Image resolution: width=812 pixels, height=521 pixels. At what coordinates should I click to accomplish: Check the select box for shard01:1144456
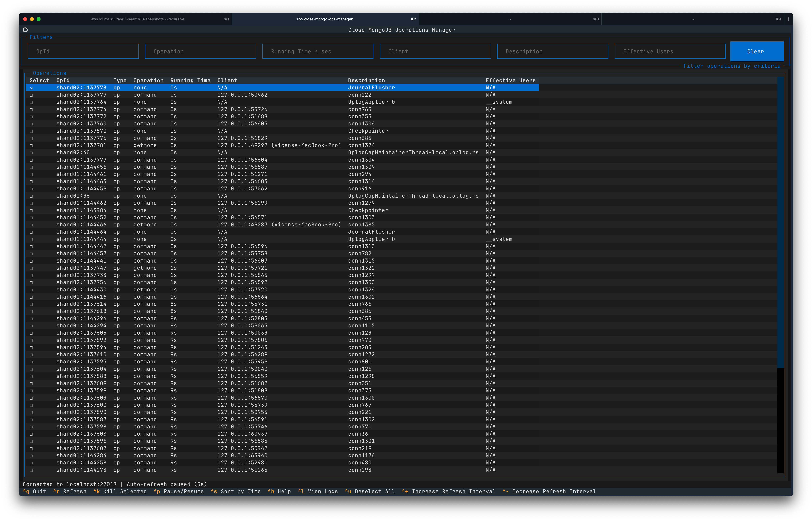click(x=31, y=167)
